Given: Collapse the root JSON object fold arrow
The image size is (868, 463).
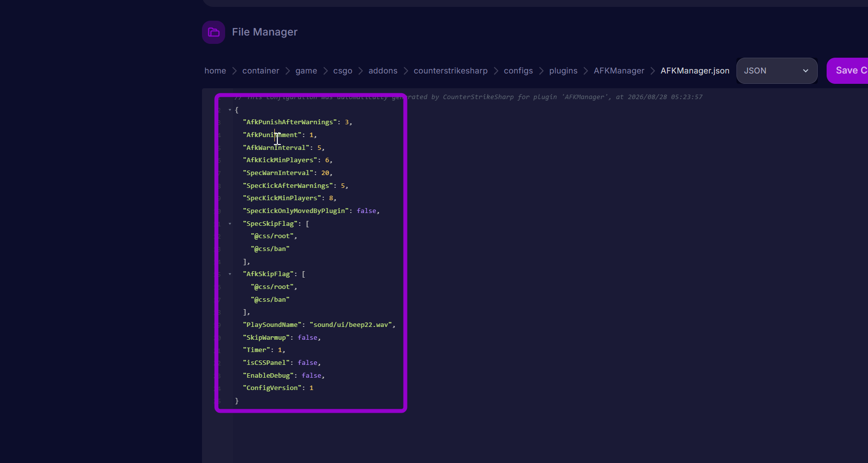Looking at the screenshot, I should pyautogui.click(x=230, y=110).
